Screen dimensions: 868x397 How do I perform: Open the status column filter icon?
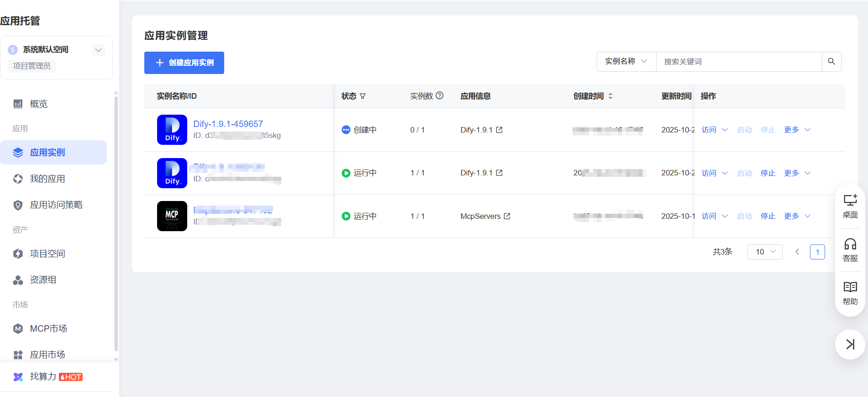363,96
